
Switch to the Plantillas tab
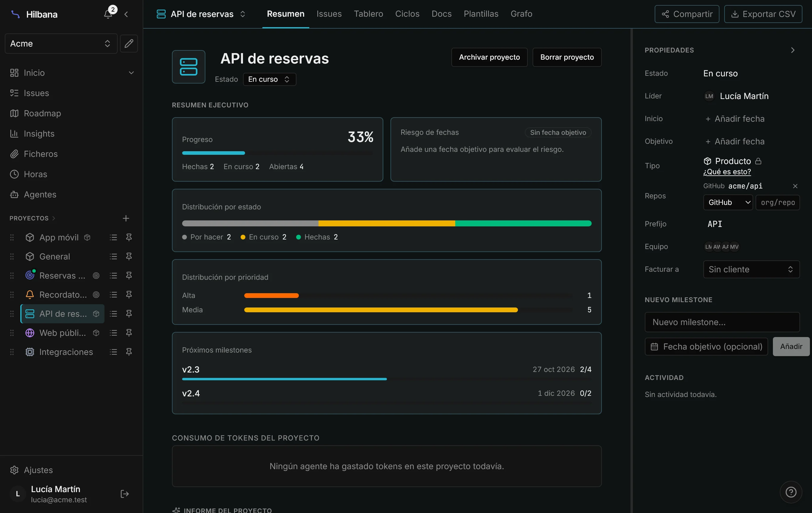pos(481,14)
